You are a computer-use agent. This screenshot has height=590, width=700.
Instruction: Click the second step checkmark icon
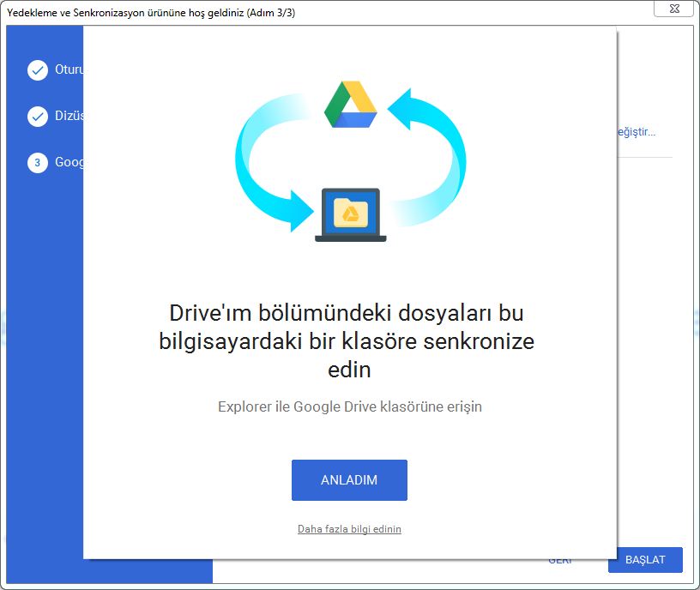tap(38, 117)
